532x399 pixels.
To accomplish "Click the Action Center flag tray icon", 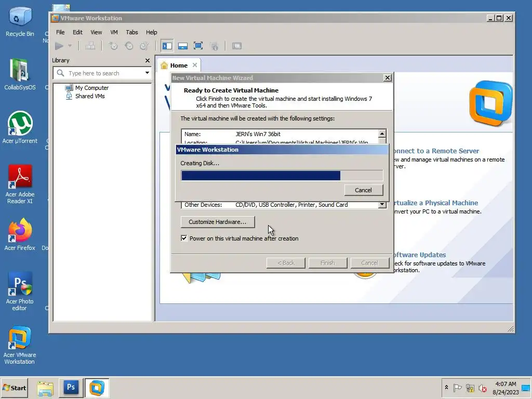I will [457, 388].
